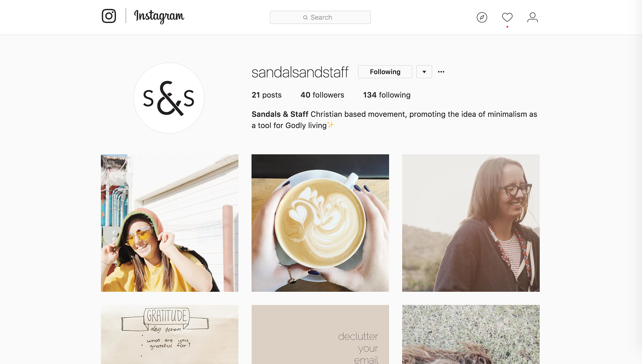Click the 21 posts count
This screenshot has height=364, width=642.
(x=266, y=95)
